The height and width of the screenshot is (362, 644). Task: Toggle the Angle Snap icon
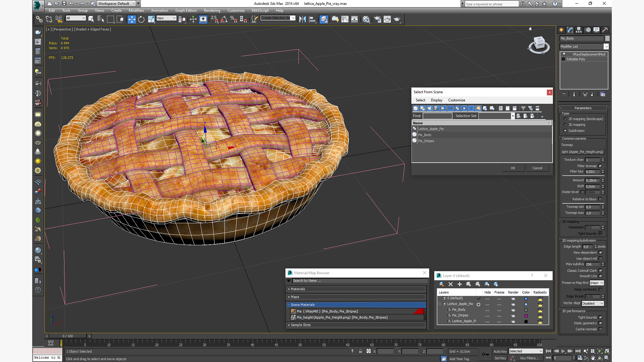point(224,19)
